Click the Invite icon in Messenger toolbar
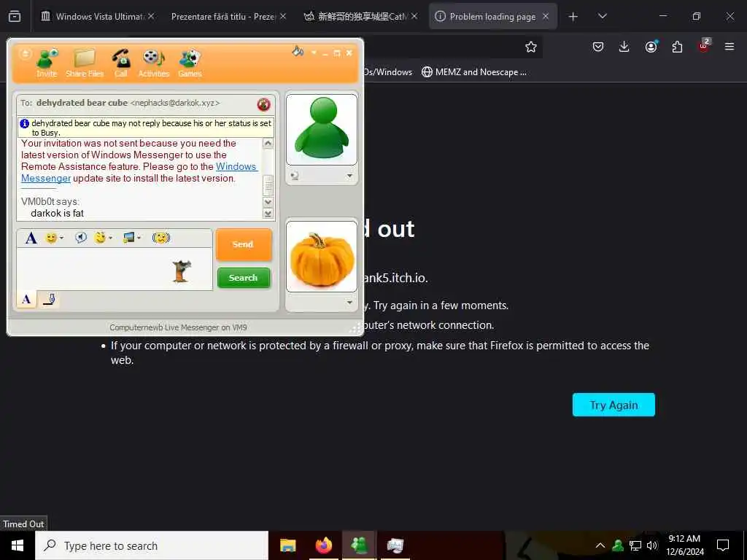This screenshot has height=560, width=747. [x=47, y=63]
